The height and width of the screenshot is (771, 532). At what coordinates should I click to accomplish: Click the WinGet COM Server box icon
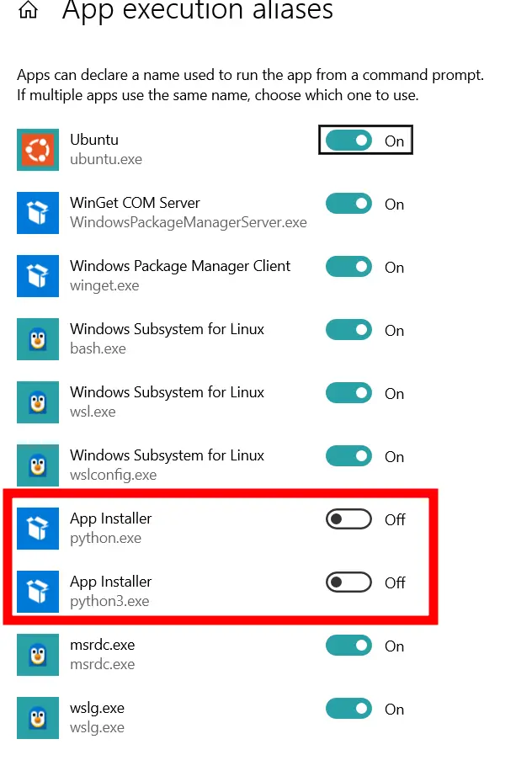pyautogui.click(x=38, y=213)
